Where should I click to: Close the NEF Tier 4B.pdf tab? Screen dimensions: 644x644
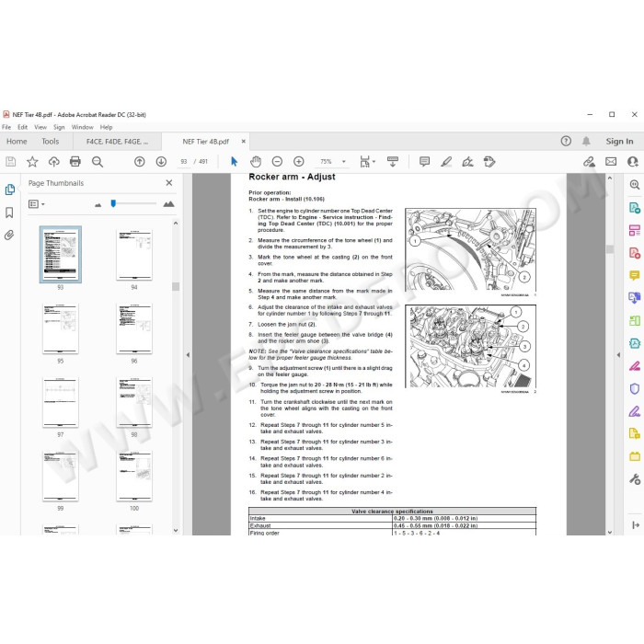[x=244, y=142]
